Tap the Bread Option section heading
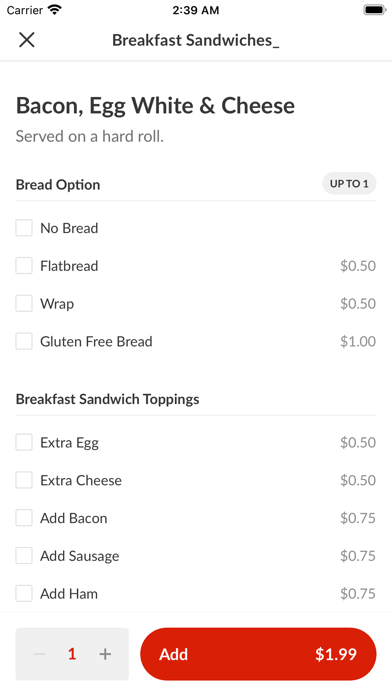The height and width of the screenshot is (696, 392). (58, 185)
